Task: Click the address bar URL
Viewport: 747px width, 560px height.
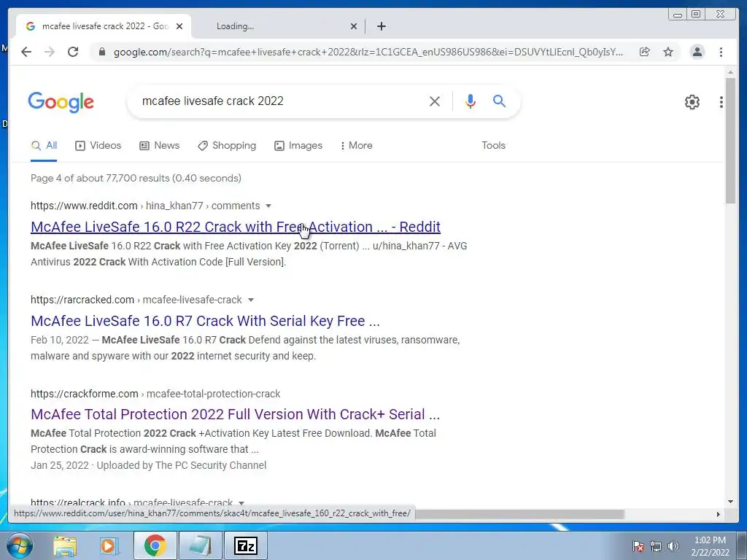Action: pyautogui.click(x=368, y=52)
